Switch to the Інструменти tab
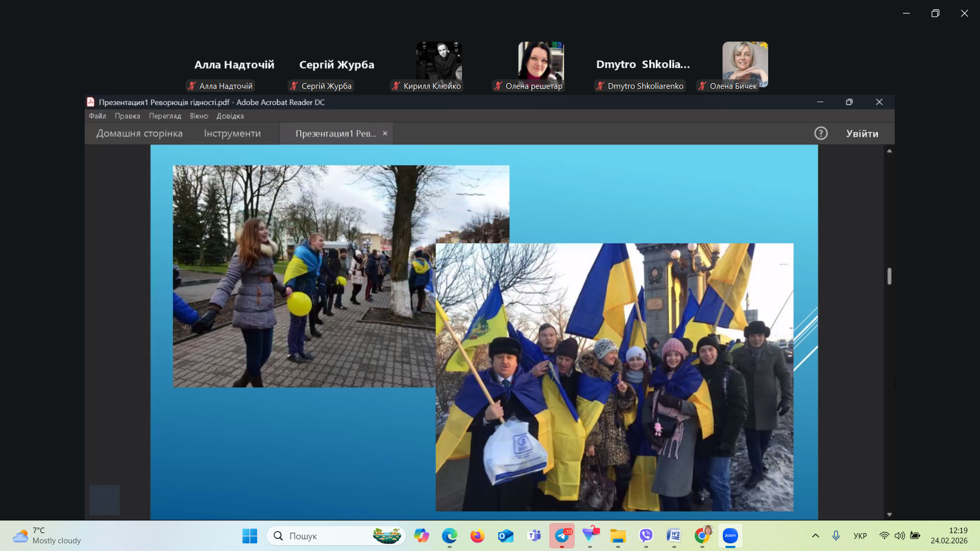This screenshot has width=980, height=551. 232,133
